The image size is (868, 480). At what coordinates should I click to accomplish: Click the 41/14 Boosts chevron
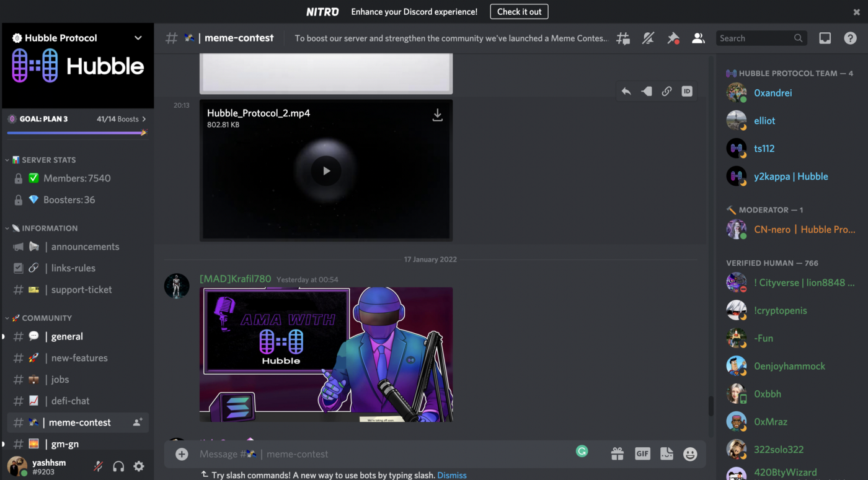pyautogui.click(x=144, y=119)
